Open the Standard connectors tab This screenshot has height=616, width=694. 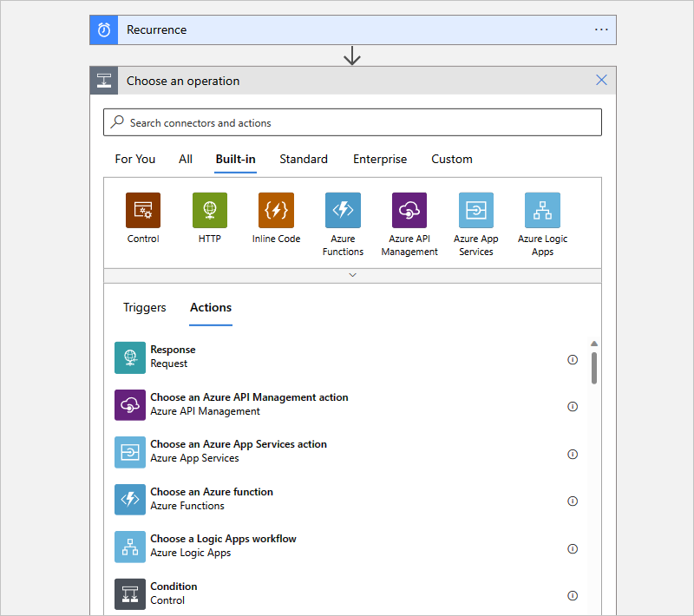(x=304, y=160)
